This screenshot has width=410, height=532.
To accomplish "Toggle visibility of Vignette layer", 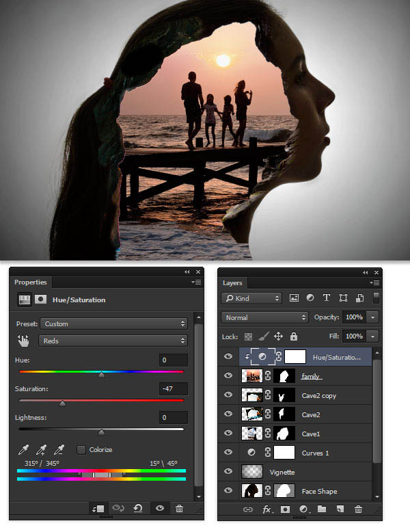I will pos(228,471).
